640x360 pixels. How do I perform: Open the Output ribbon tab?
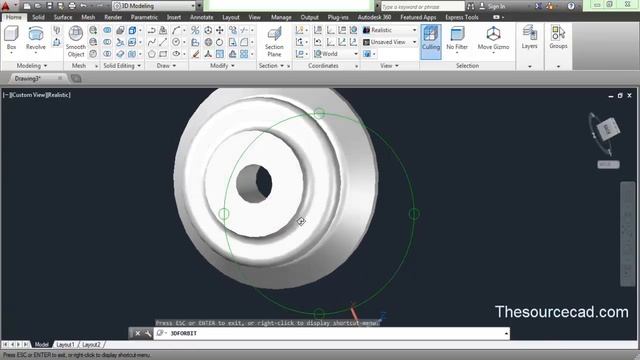[x=309, y=17]
